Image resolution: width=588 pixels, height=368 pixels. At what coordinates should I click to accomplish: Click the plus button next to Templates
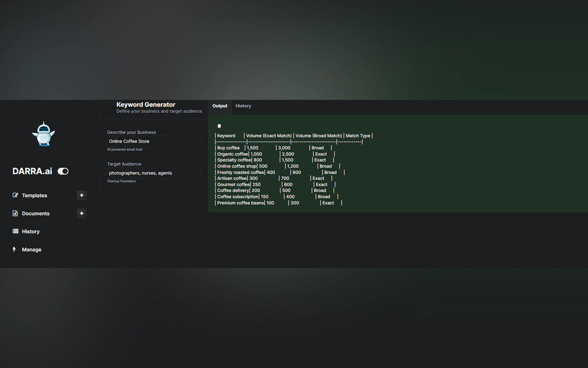(82, 195)
